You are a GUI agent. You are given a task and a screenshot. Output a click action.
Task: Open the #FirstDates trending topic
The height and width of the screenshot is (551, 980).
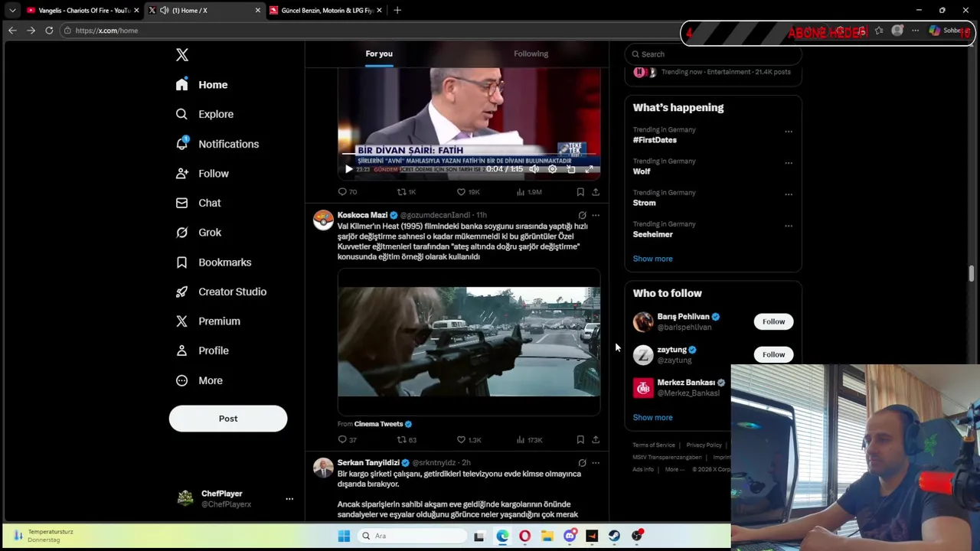point(655,140)
